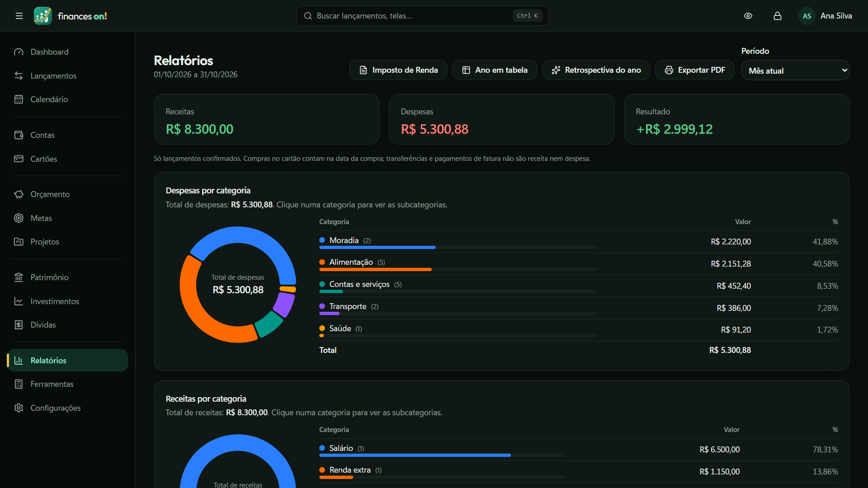This screenshot has height=488, width=868.
Task: Open Imposto de Renda report
Action: click(x=398, y=70)
